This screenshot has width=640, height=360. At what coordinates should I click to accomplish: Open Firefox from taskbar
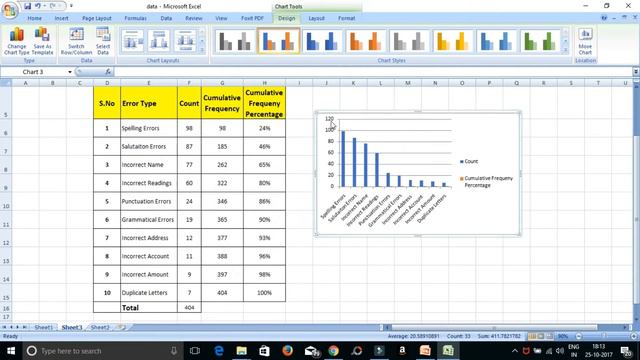point(287,351)
